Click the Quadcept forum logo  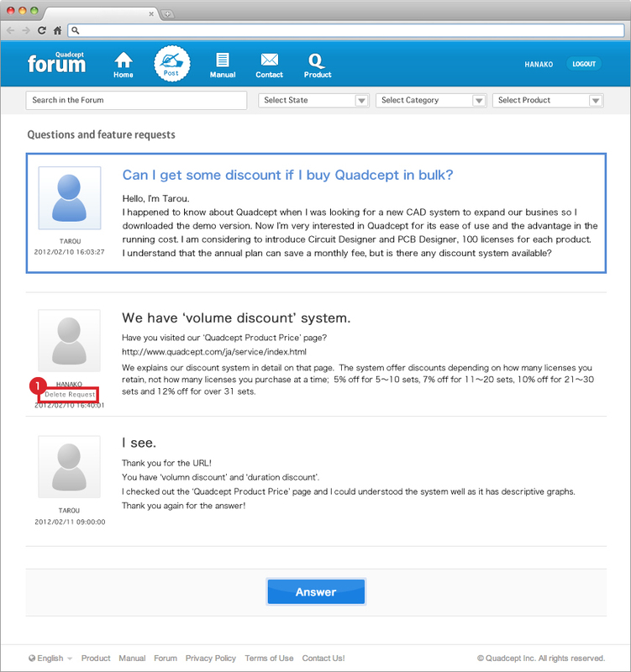(x=56, y=63)
